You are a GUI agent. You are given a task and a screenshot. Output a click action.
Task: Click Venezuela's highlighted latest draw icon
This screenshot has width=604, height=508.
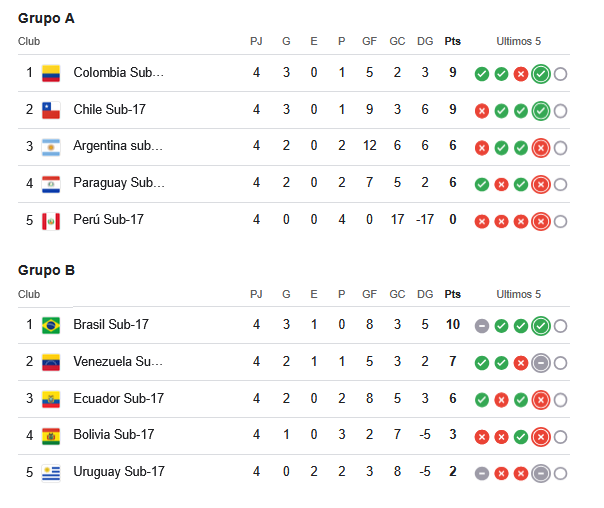540,363
